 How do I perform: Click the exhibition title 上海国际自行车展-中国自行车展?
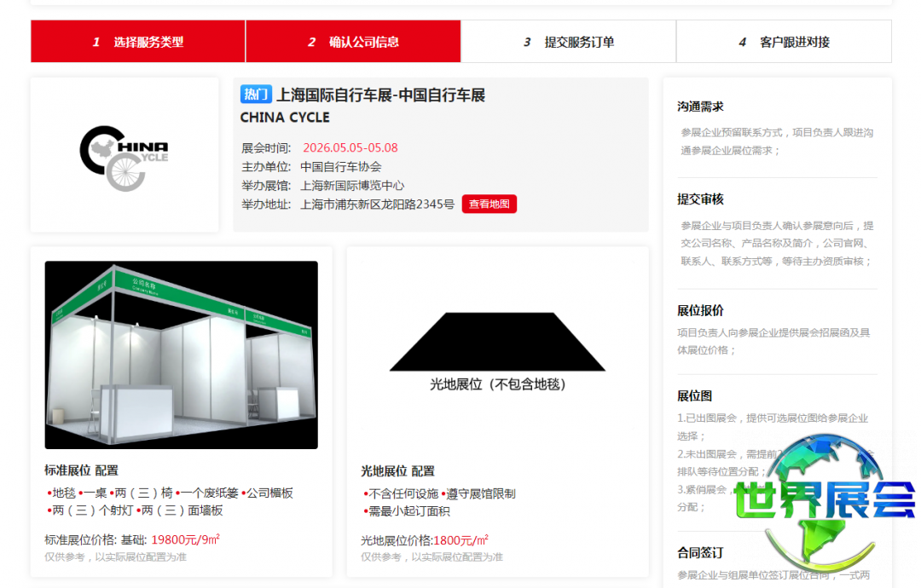point(380,95)
